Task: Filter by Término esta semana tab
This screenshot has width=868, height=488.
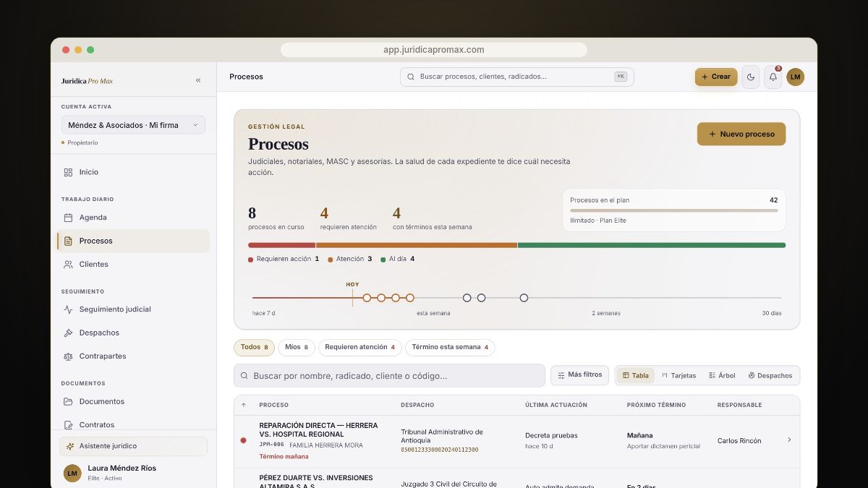Action: 450,348
